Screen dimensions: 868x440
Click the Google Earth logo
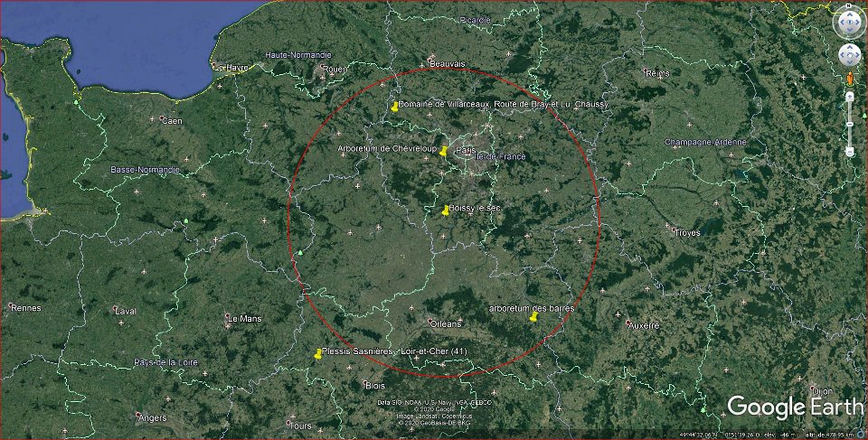point(795,407)
